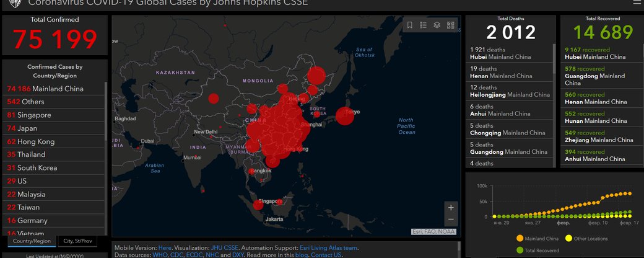The width and height of the screenshot is (644, 258).
Task: Click the Total Deaths 2 012 figure
Action: 511,32
